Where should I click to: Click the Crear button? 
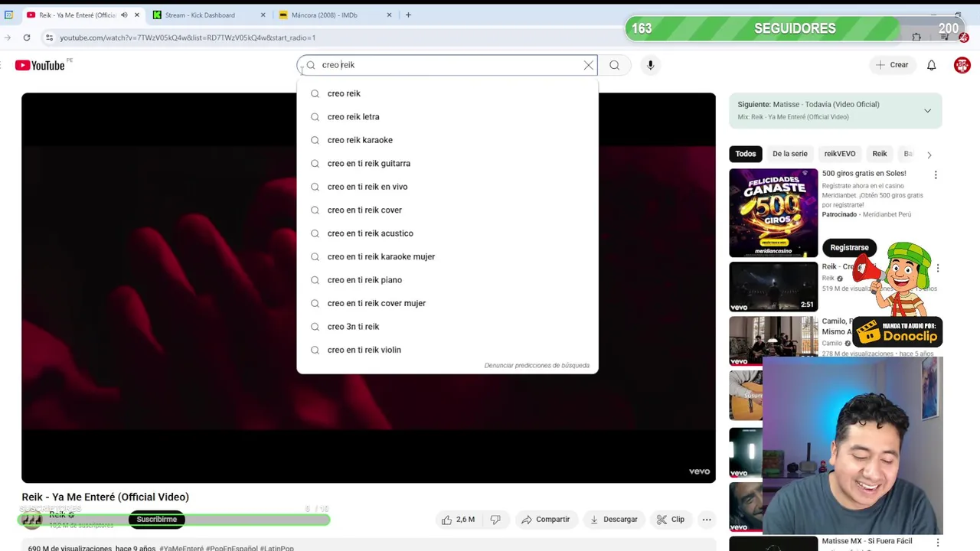point(892,65)
